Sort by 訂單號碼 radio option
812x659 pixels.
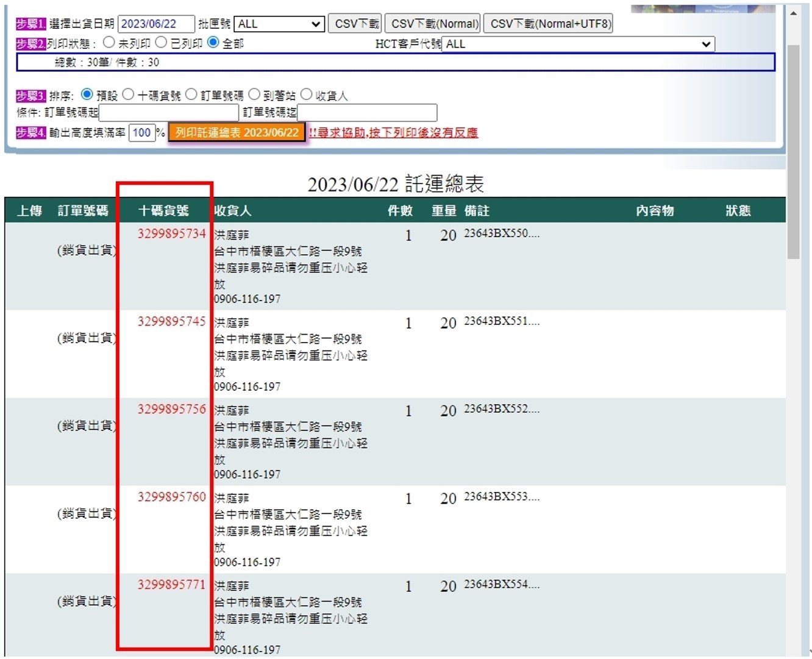191,94
